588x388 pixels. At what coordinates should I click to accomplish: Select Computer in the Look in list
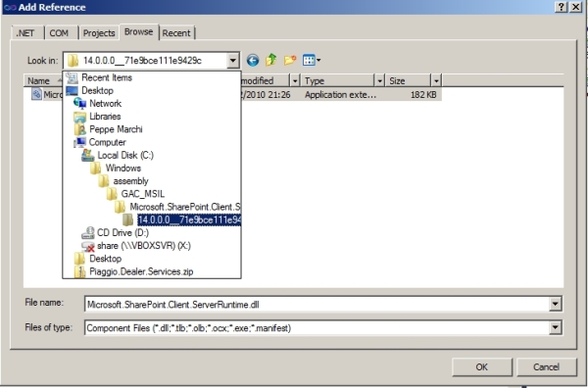107,142
